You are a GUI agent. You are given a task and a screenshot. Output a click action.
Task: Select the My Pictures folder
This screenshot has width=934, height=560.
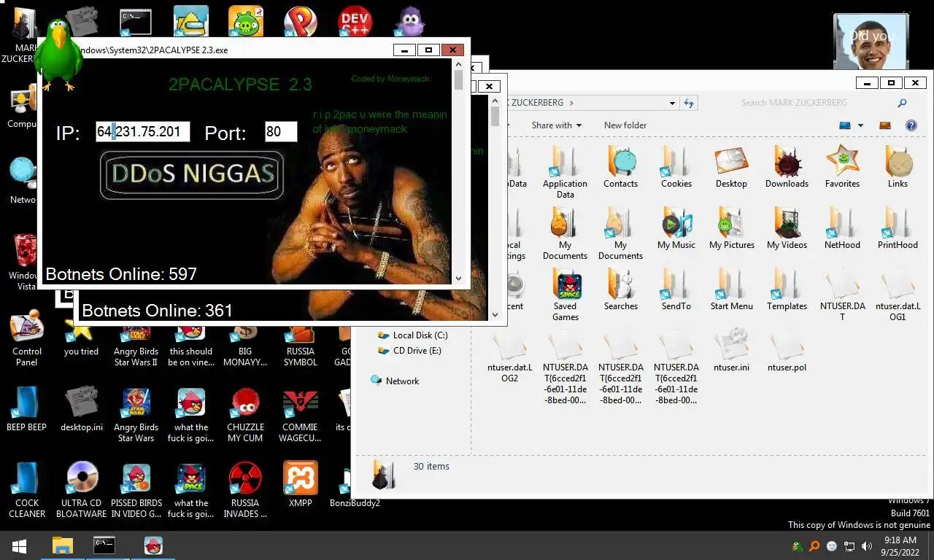pos(731,228)
